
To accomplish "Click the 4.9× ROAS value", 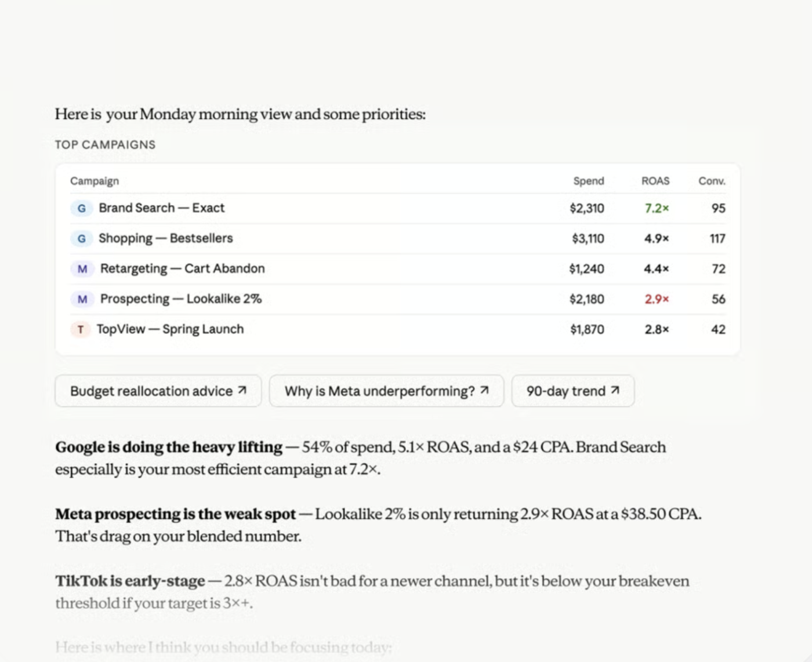I will pyautogui.click(x=657, y=239).
